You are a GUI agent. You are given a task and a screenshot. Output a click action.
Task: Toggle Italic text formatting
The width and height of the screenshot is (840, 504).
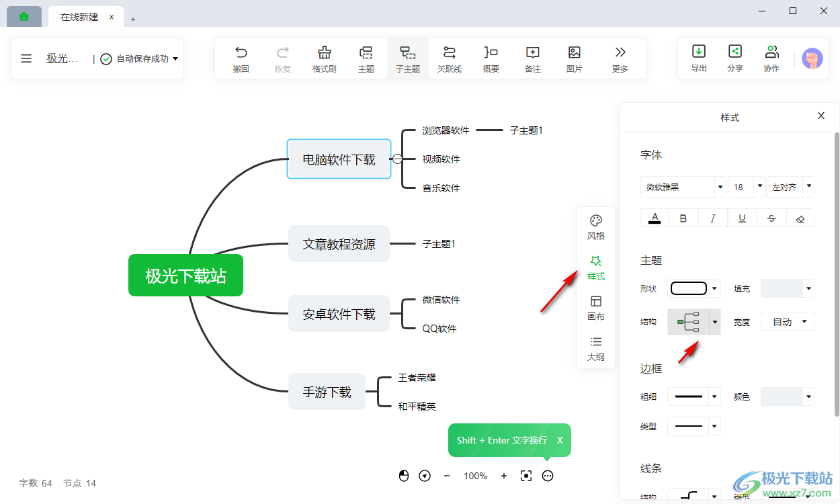pos(713,218)
